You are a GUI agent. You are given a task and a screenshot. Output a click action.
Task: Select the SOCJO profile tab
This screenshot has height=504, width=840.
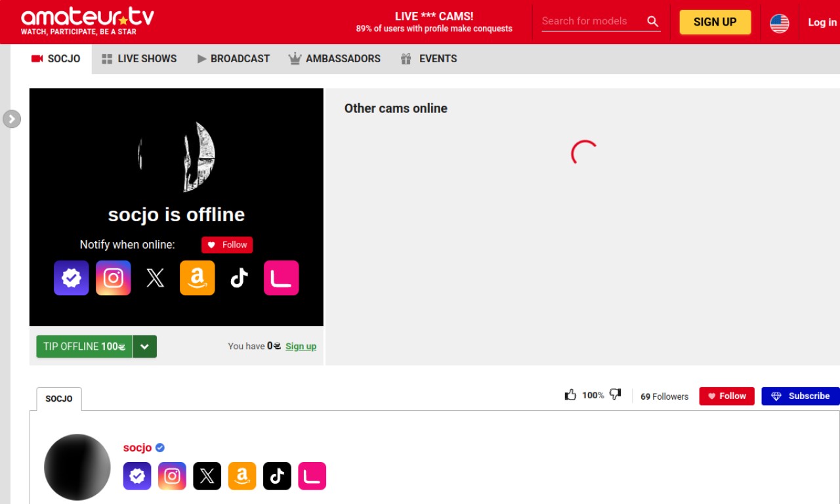coord(59,398)
